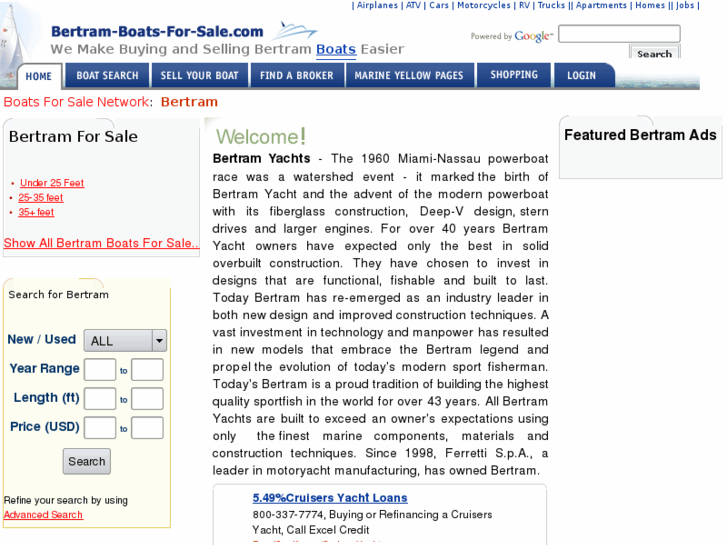The height and width of the screenshot is (545, 727).
Task: Click the Length (ft) minimum field
Action: point(100,398)
